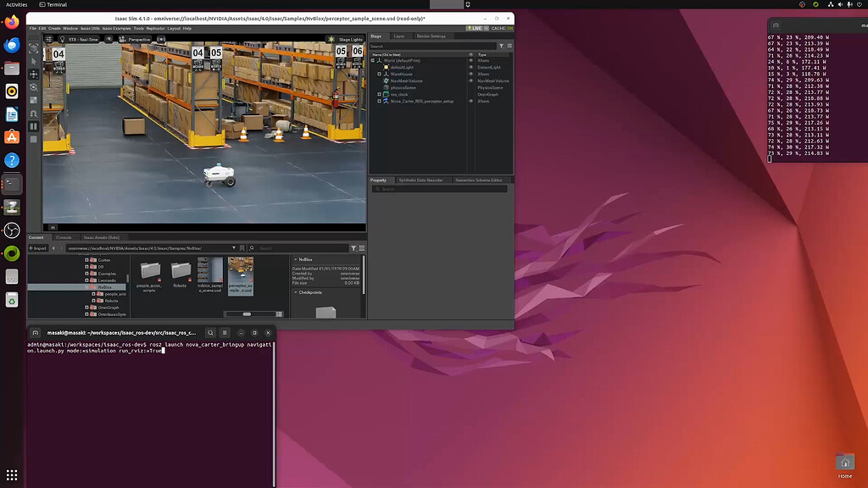Expand the WareHouse tree node

pyautogui.click(x=380, y=74)
